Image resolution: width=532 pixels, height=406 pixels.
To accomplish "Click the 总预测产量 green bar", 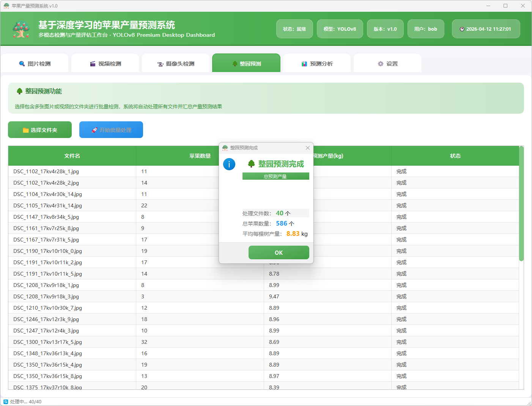I will 275,176.
